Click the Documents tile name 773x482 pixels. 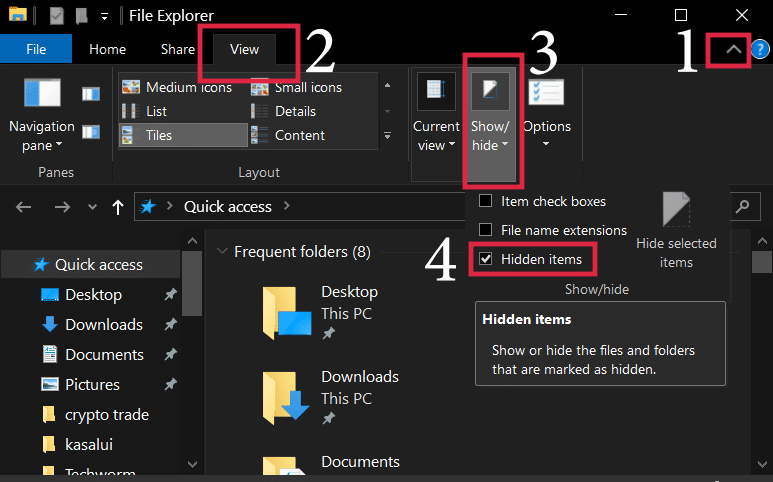coord(360,462)
